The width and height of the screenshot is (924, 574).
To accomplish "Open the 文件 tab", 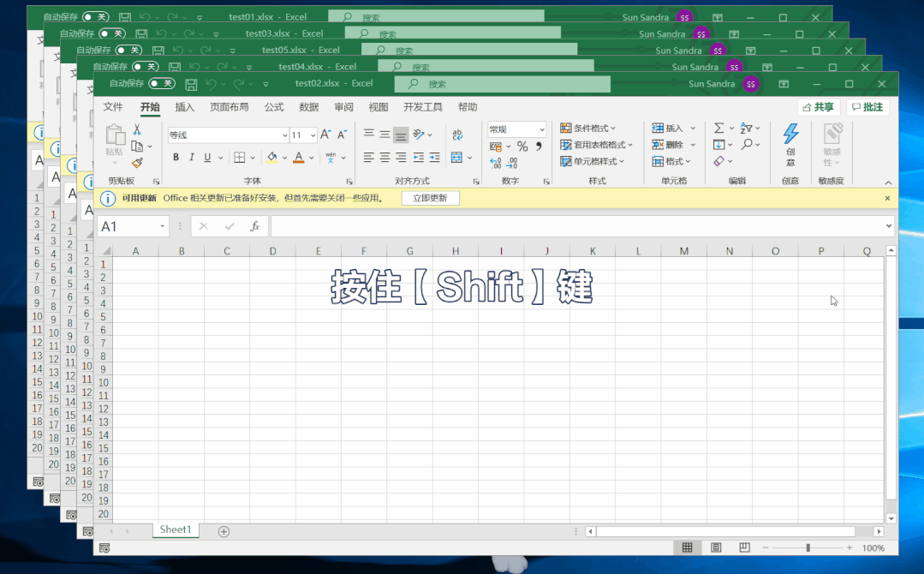I will click(113, 107).
